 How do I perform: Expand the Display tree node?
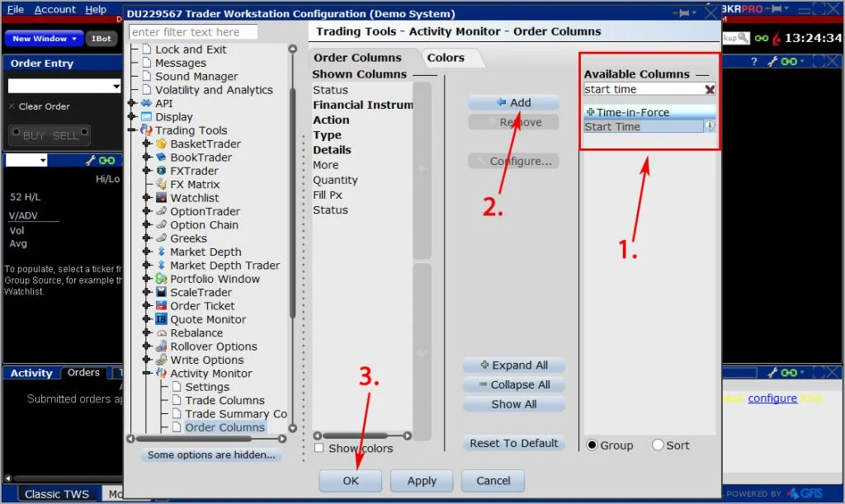pyautogui.click(x=132, y=117)
